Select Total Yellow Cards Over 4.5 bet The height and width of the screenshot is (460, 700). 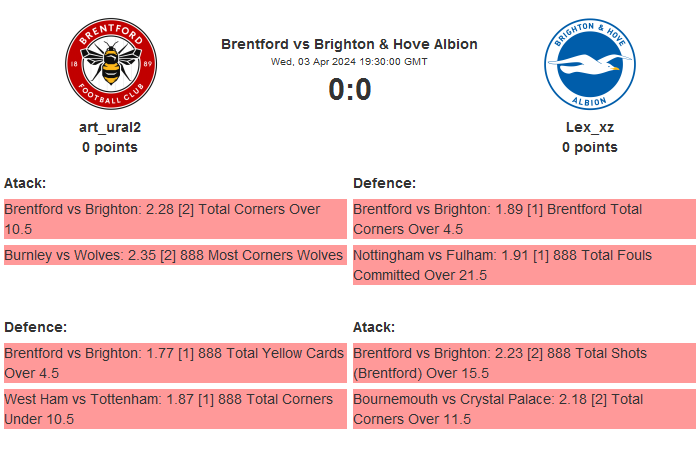click(x=174, y=363)
